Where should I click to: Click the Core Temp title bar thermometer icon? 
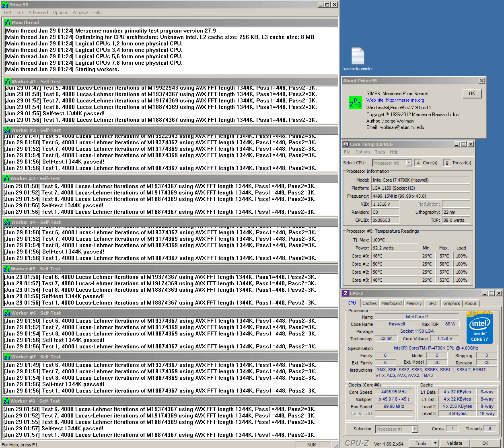(346, 144)
